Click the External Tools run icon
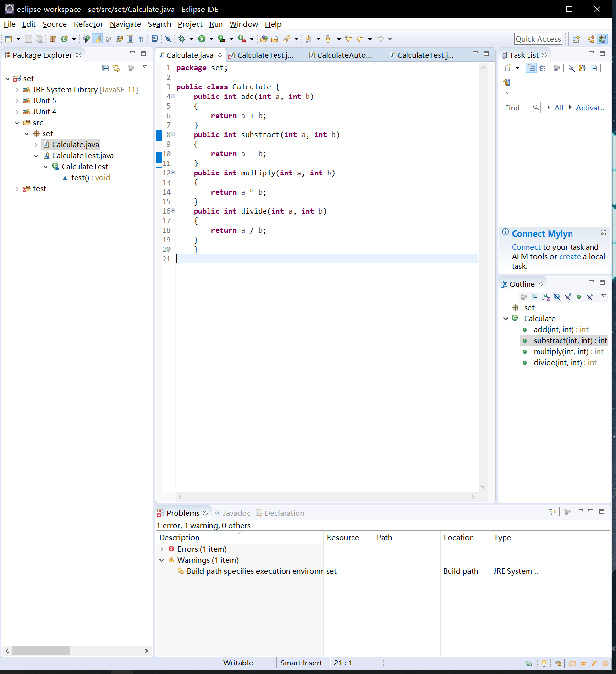The image size is (616, 674). click(x=242, y=39)
